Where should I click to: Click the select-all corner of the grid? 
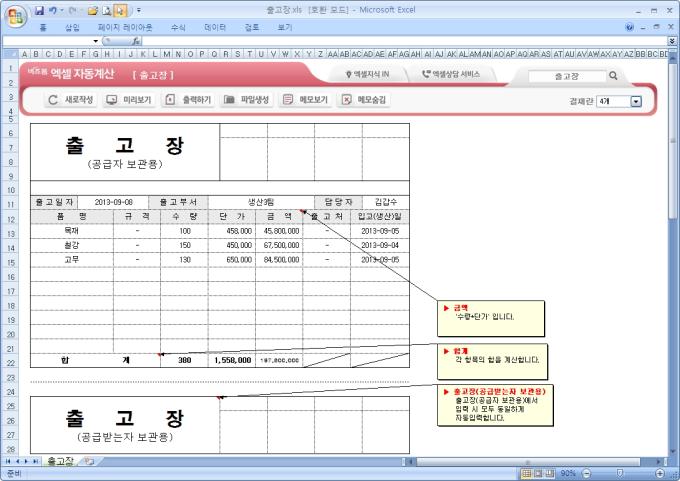click(x=10, y=54)
